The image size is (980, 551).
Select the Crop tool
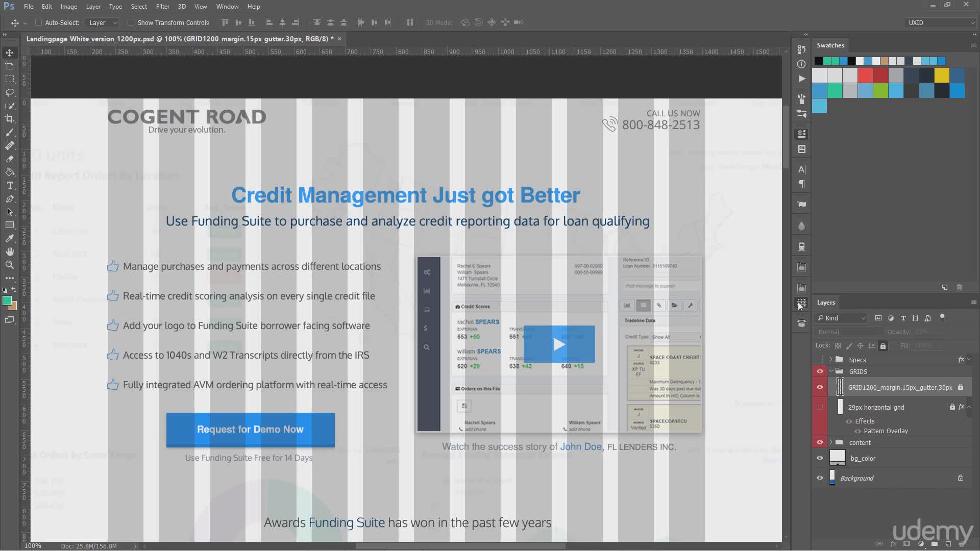10,119
